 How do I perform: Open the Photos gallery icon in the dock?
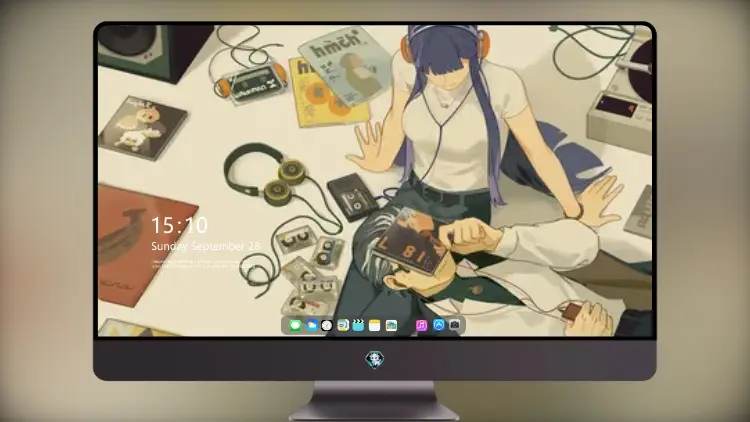(391, 326)
